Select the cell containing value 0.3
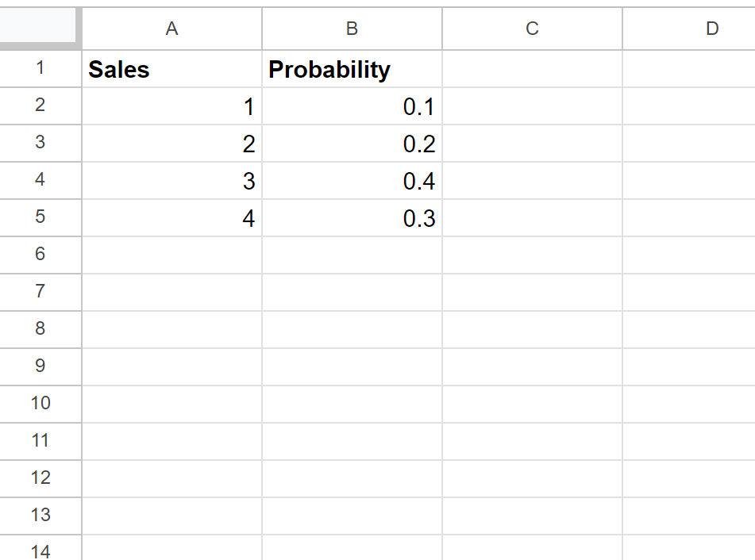Screen dimensions: 755x560 click(x=352, y=217)
